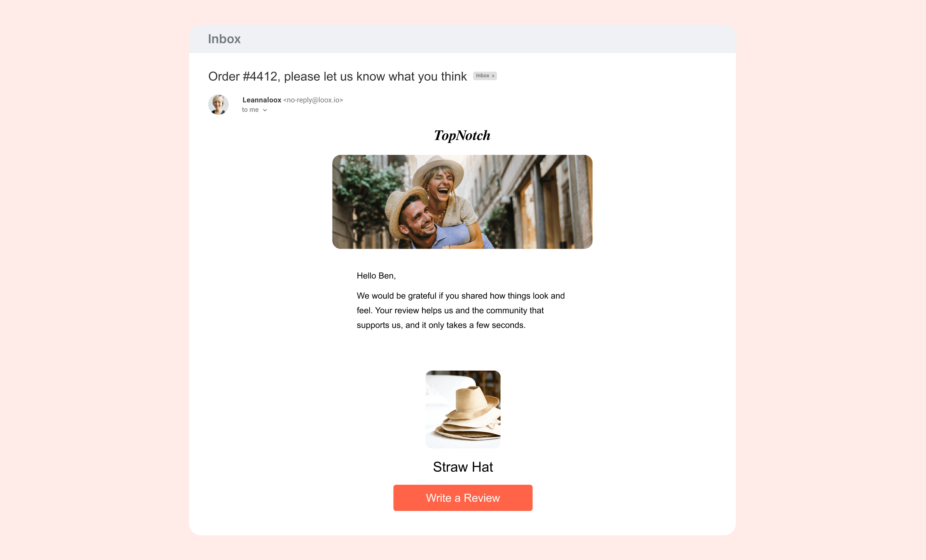Click the Write a Review button
Viewport: 926px width, 560px height.
coord(463,498)
